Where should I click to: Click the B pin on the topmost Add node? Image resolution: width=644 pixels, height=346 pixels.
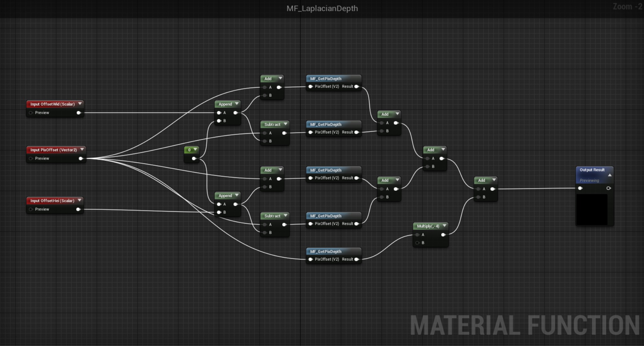[x=265, y=95]
